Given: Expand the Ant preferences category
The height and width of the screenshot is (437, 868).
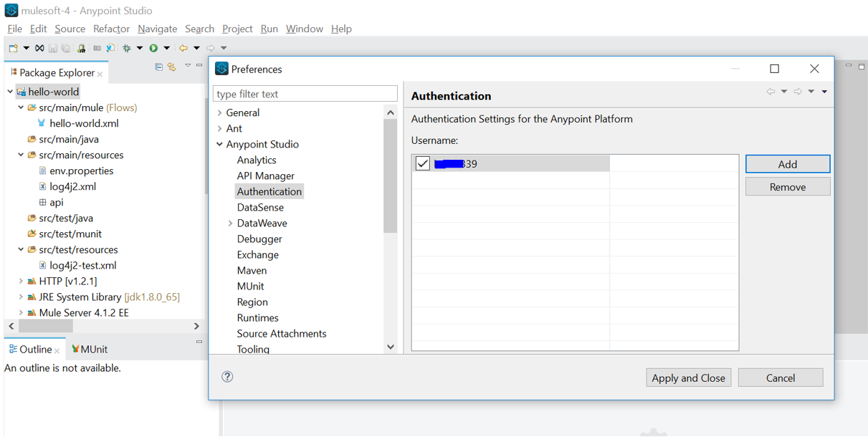Looking at the screenshot, I should (x=219, y=128).
